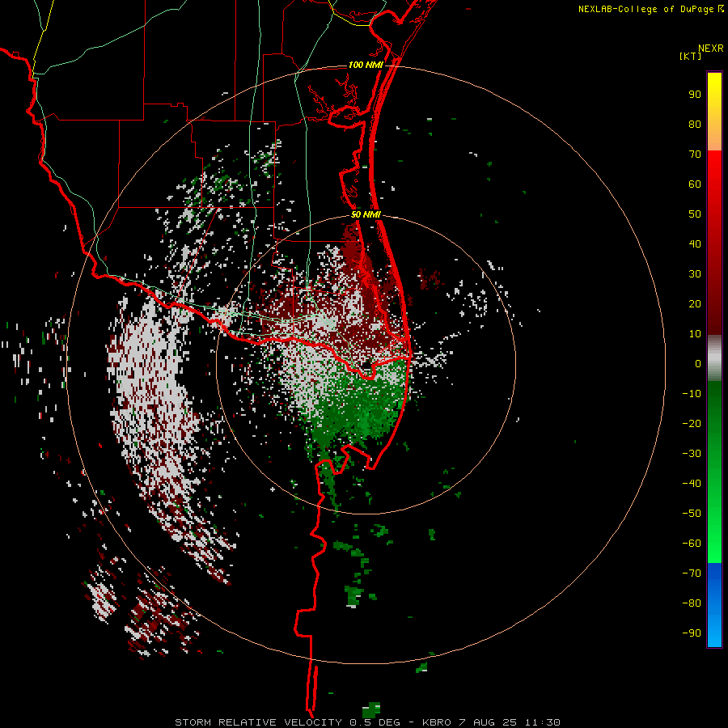Click the Storm Relative Velocity caption at bottom
The image size is (728, 728).
(x=367, y=722)
